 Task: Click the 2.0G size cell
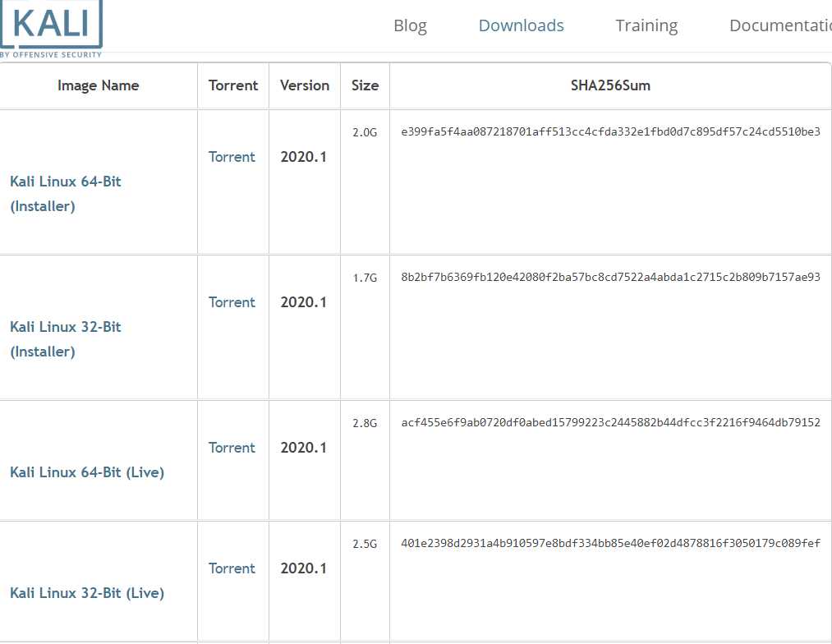coord(365,132)
